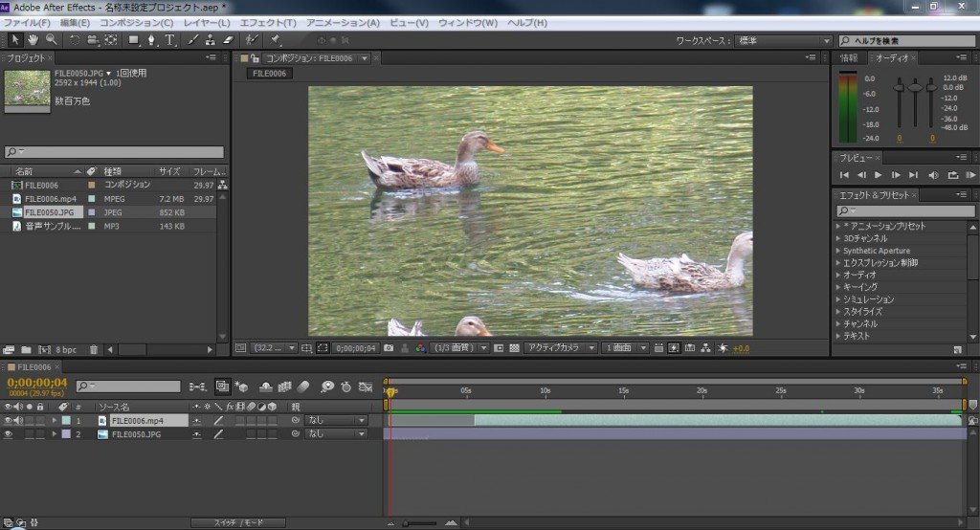Expand the キーイング effects category
The height and width of the screenshot is (530, 980).
(838, 287)
